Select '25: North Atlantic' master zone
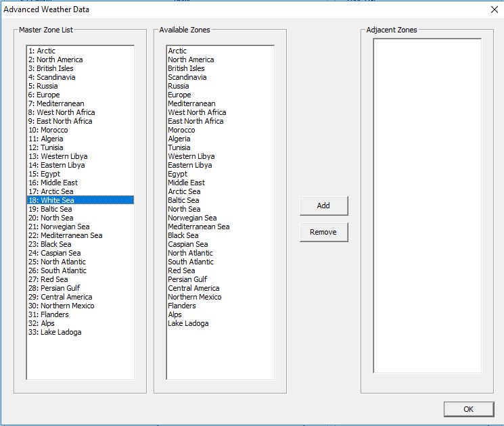The height and width of the screenshot is (426, 504). point(81,262)
